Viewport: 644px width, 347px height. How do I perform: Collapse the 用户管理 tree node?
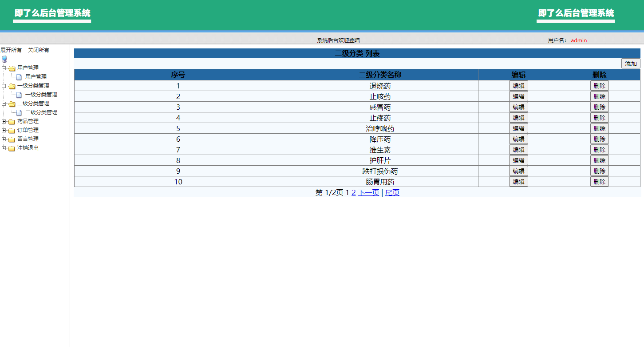4,68
